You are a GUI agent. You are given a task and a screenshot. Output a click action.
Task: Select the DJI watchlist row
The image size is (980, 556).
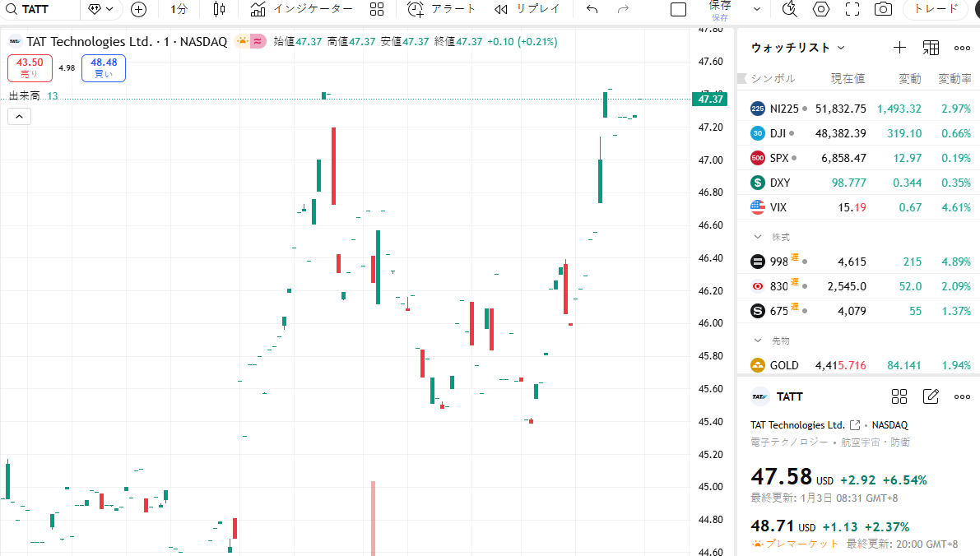859,133
